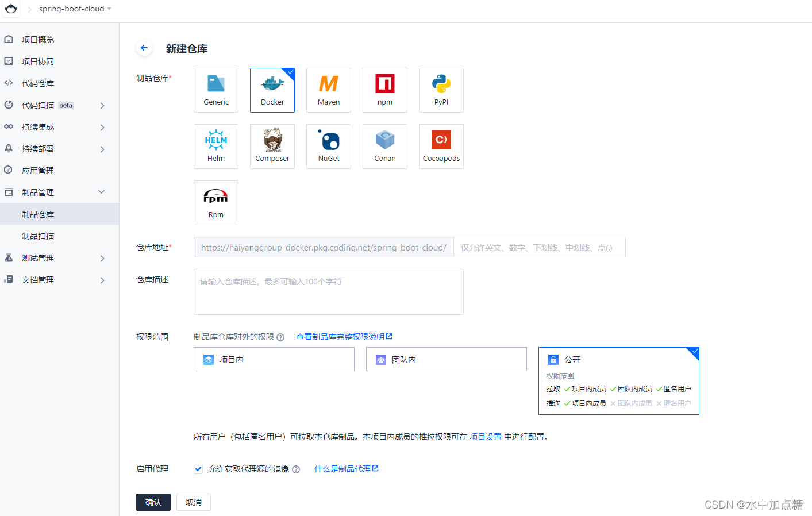Choose the 公开 permission scope option

coord(619,381)
